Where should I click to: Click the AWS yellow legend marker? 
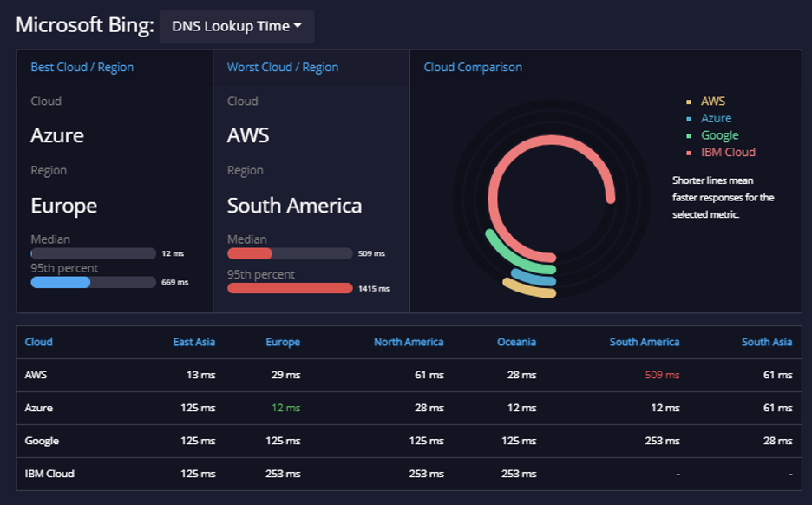688,102
